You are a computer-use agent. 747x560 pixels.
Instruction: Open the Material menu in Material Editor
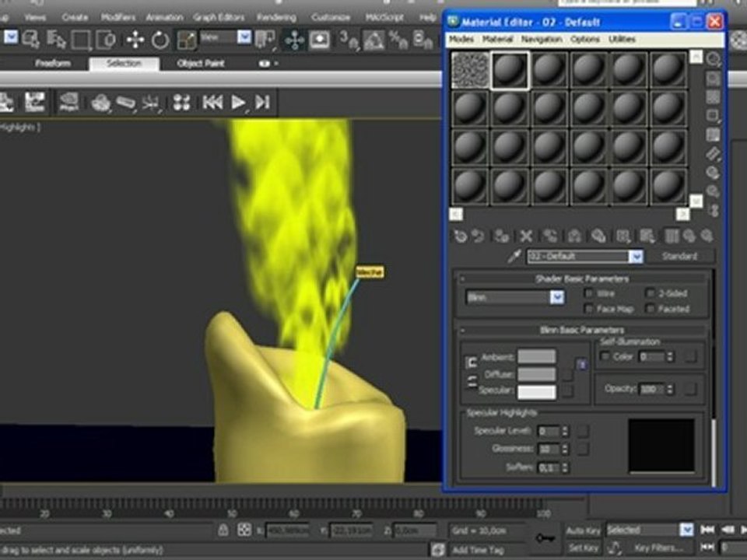pos(497,39)
